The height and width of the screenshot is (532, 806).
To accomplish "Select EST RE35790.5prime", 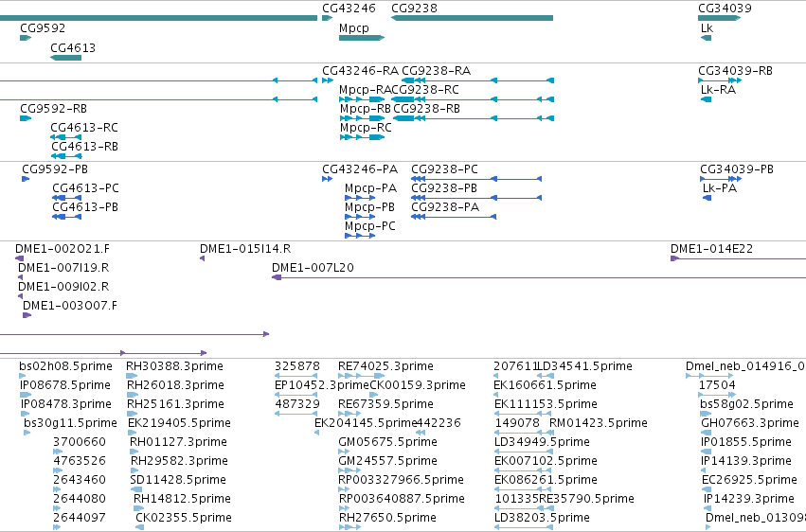I will tap(586, 499).
